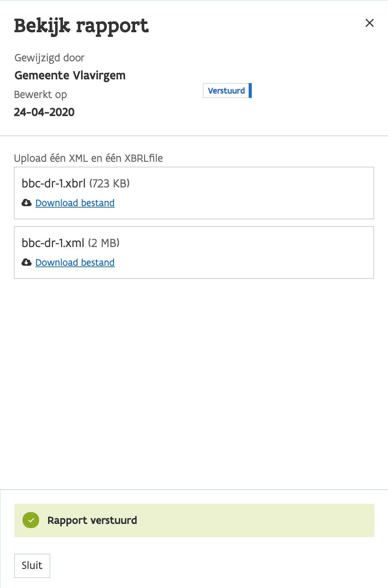Open Download bestand link for xbrl file
388x588 pixels.
coord(75,203)
